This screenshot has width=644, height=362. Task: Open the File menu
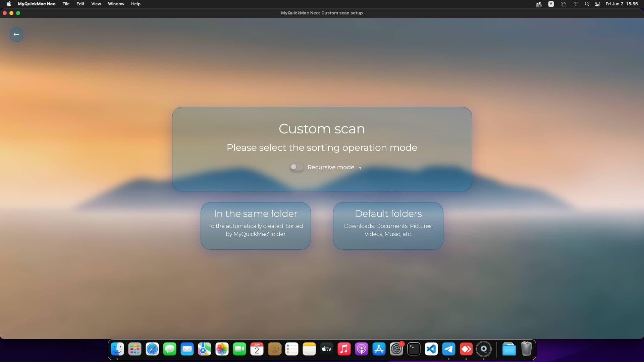66,4
